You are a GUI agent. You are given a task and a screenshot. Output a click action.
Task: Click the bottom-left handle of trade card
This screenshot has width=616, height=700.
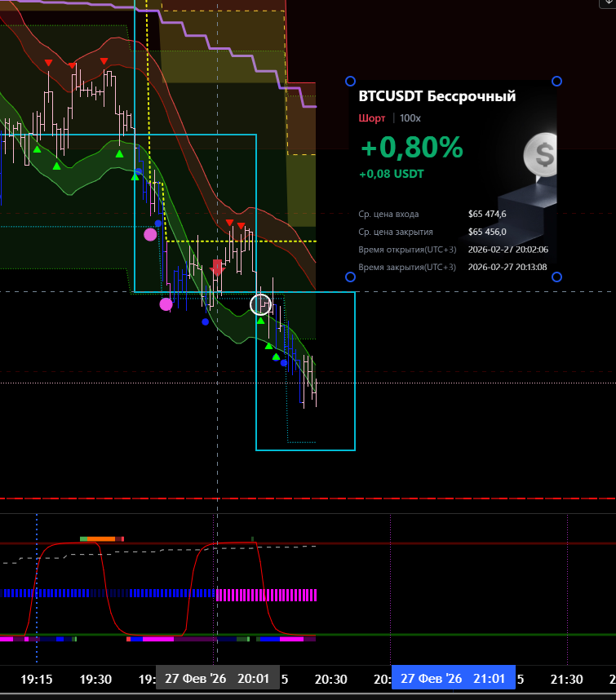[x=351, y=277]
